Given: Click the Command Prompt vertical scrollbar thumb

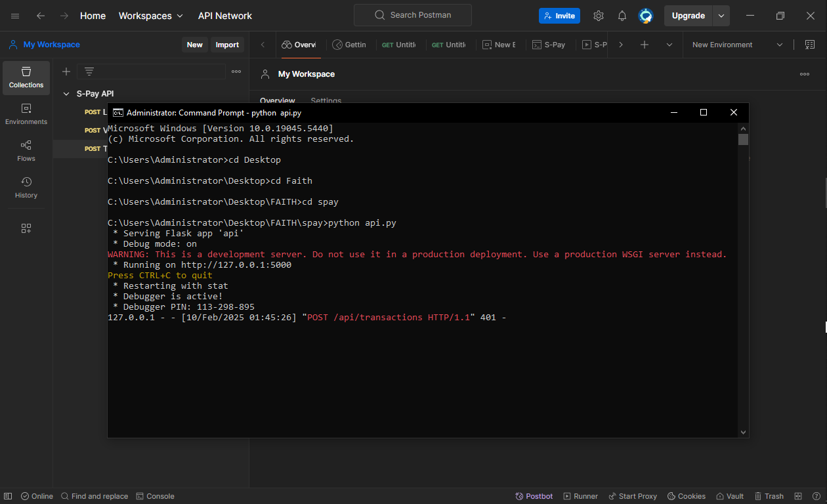Looking at the screenshot, I should [x=743, y=139].
